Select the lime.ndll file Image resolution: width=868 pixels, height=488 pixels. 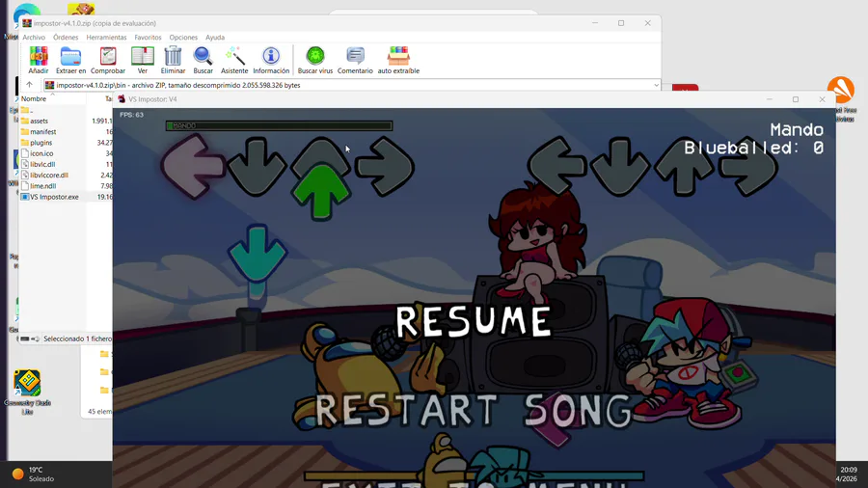(43, 186)
